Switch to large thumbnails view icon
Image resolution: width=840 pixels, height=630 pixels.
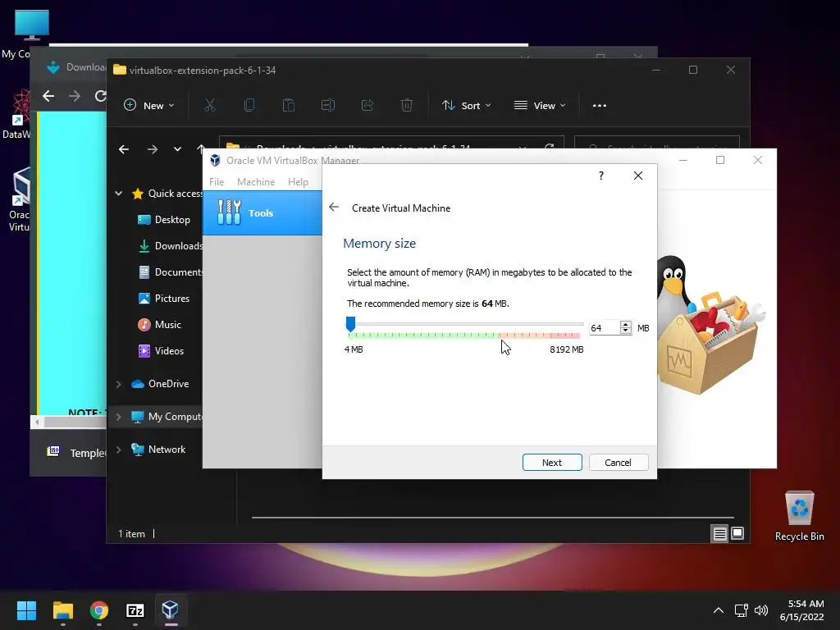pos(737,533)
